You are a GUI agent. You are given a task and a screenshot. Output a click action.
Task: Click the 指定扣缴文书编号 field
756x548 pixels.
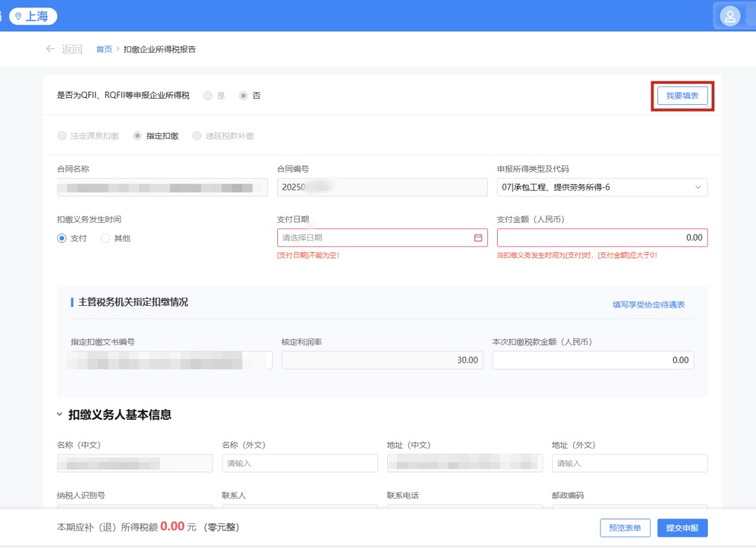(171, 360)
